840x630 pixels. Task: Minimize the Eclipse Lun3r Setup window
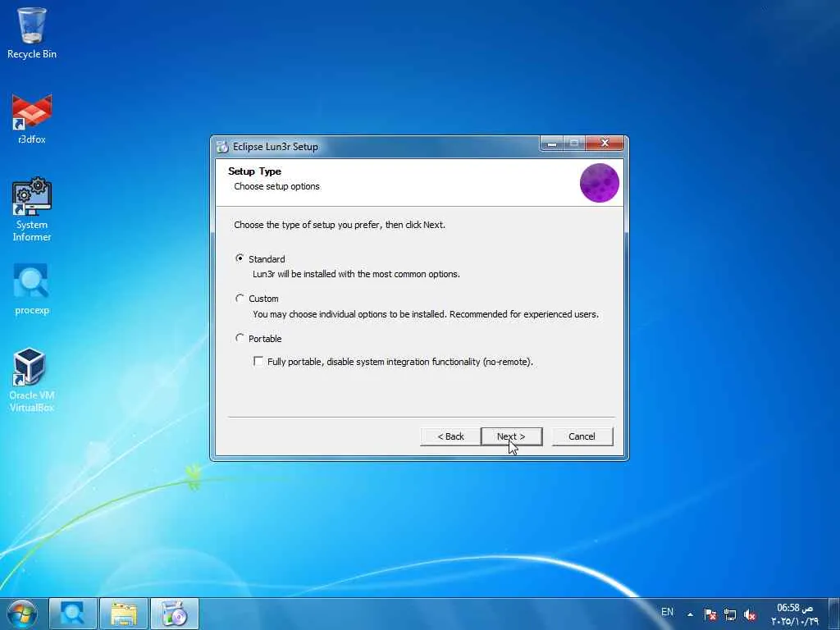click(552, 143)
